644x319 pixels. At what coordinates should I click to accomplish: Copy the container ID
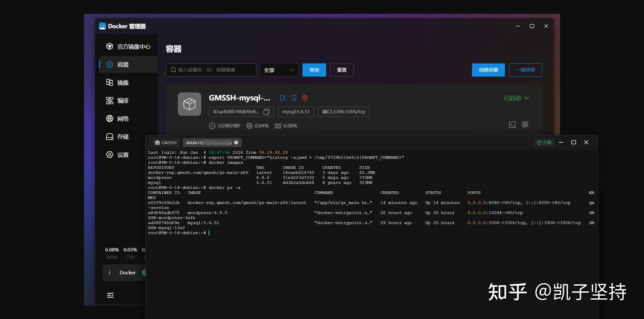(x=266, y=112)
